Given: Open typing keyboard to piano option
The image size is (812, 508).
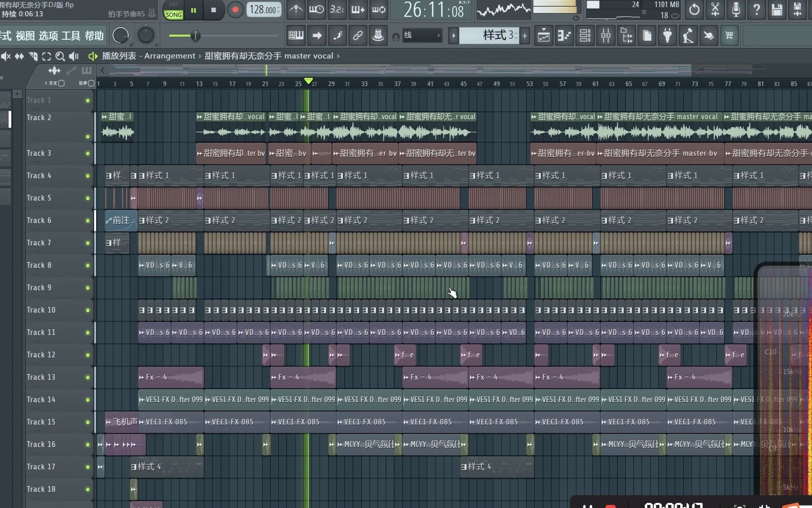Looking at the screenshot, I should (296, 36).
